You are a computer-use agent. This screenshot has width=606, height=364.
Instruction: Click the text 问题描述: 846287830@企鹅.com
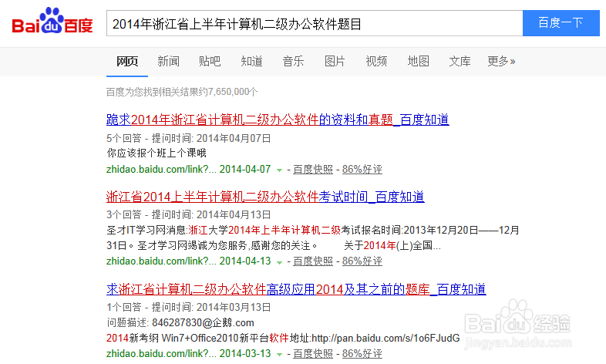[180, 322]
